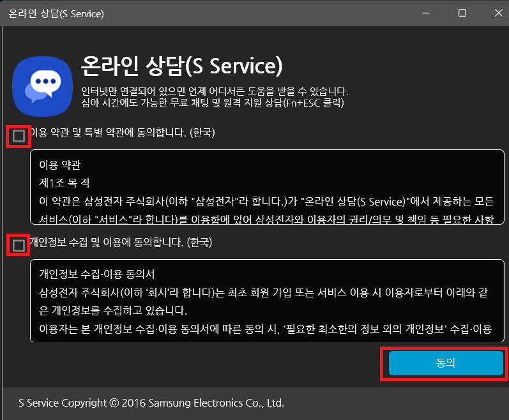Click inside the 개인정보 수집·이용 동의서 text box
The image size is (509, 420).
pos(267,301)
